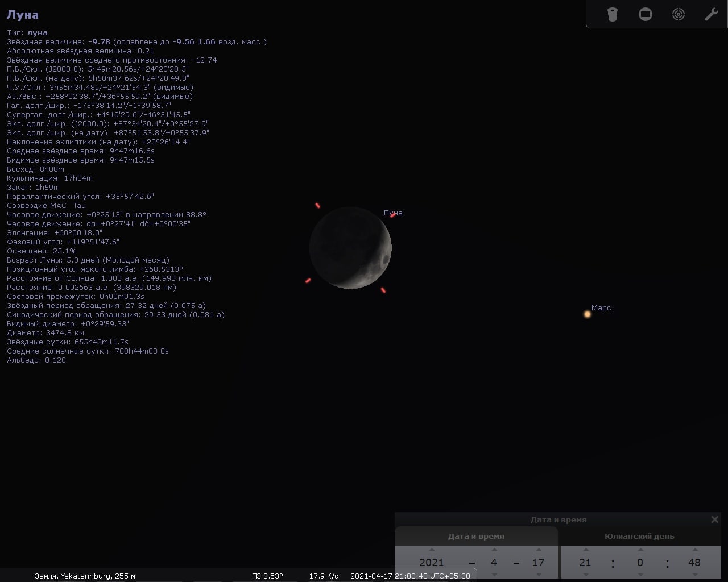
Task: Click the Фазовый угол: +119°51'47.6" line
Action: pyautogui.click(x=63, y=242)
